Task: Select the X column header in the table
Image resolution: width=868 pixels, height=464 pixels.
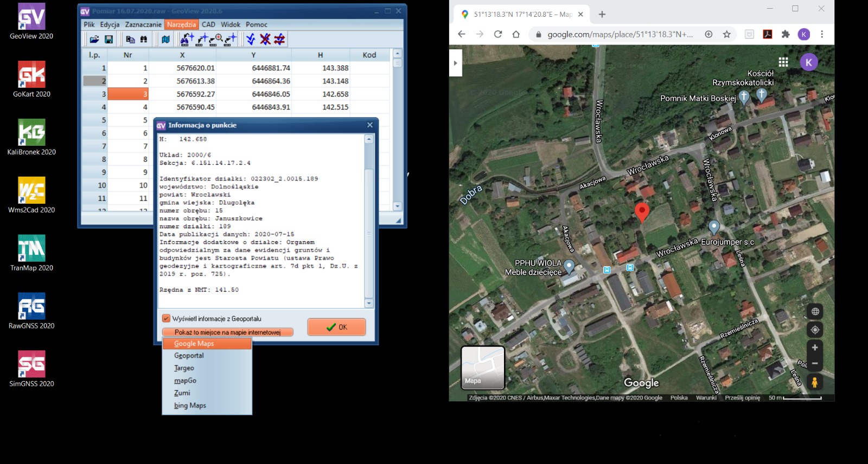Action: pos(182,55)
